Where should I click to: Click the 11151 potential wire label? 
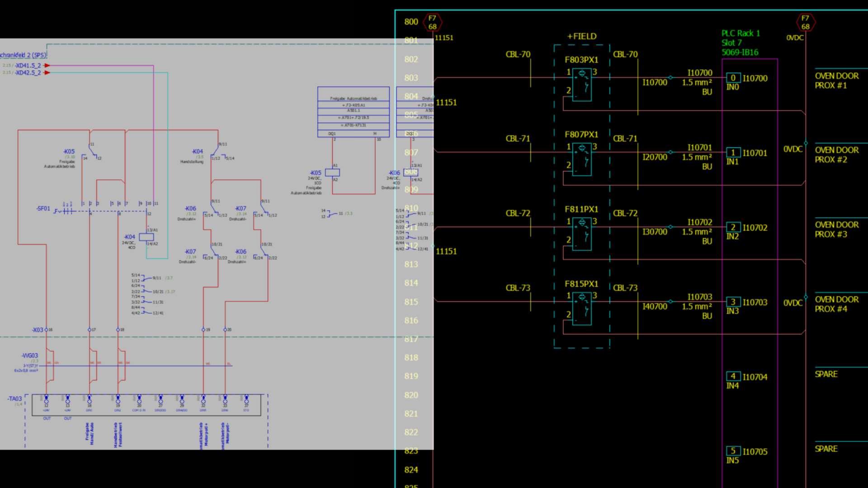(444, 38)
